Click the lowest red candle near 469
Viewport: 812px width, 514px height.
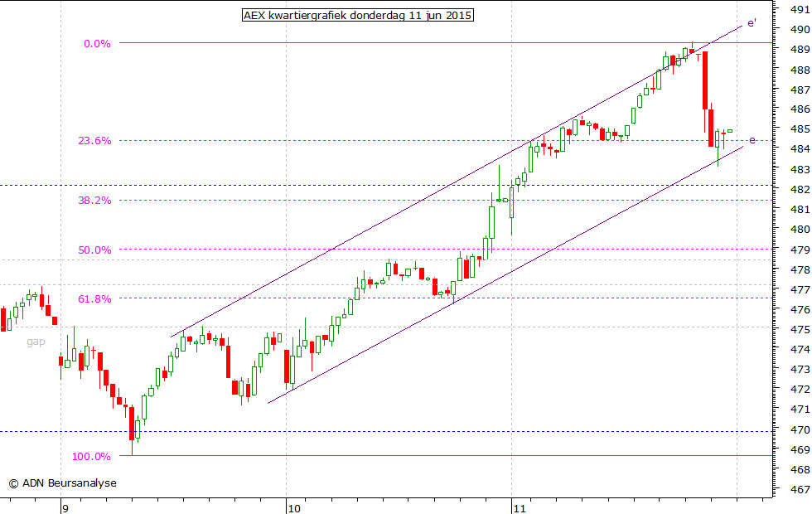tap(132, 424)
